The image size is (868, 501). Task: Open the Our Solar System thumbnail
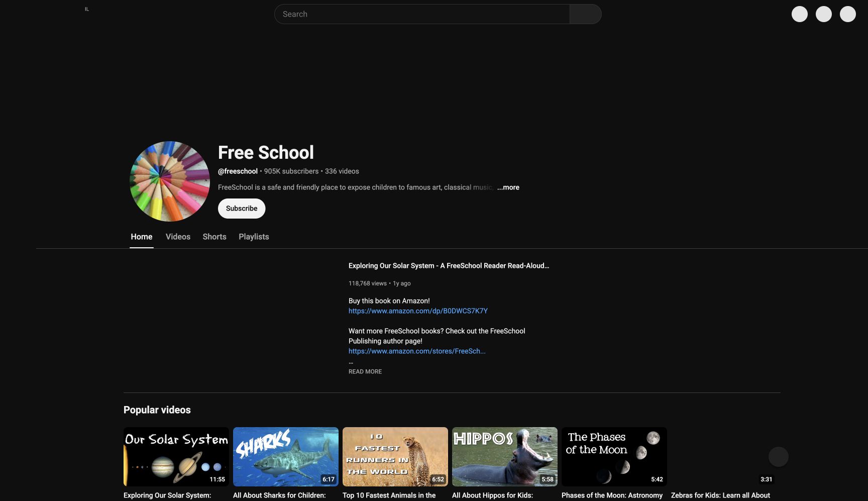click(x=176, y=457)
